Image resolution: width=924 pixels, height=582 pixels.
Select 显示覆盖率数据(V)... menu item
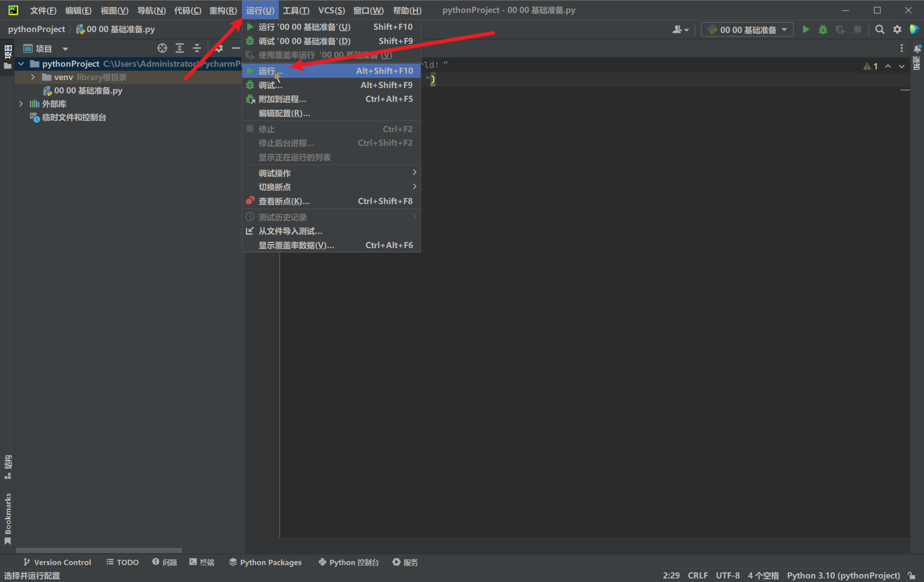point(331,245)
